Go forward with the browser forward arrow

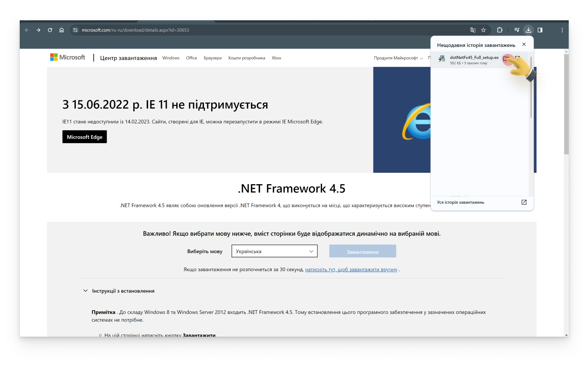[x=38, y=30]
